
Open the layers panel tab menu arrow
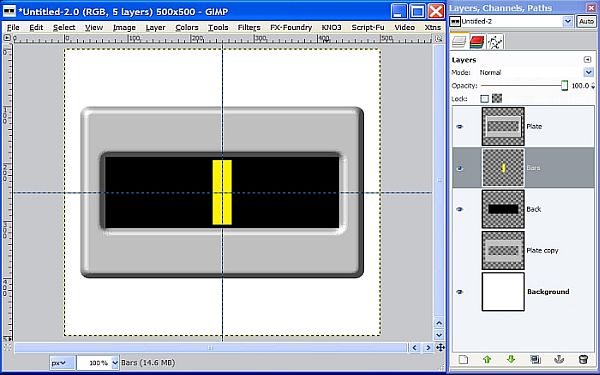pyautogui.click(x=587, y=59)
